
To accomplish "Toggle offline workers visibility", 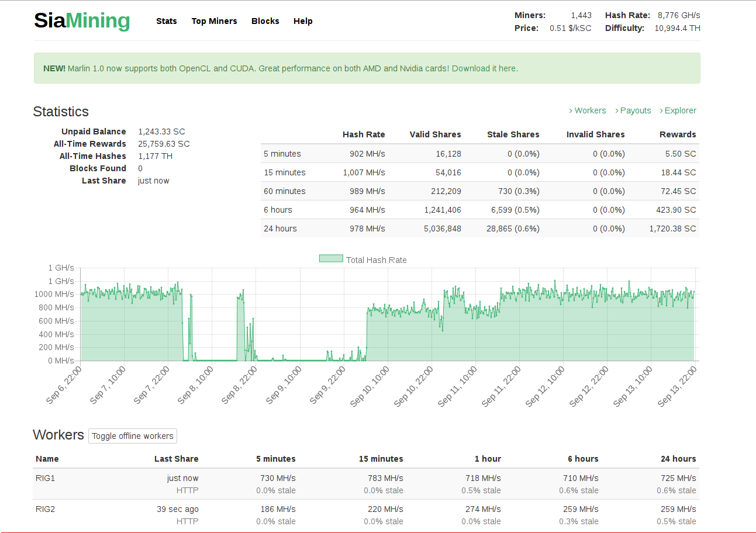I will (x=133, y=436).
